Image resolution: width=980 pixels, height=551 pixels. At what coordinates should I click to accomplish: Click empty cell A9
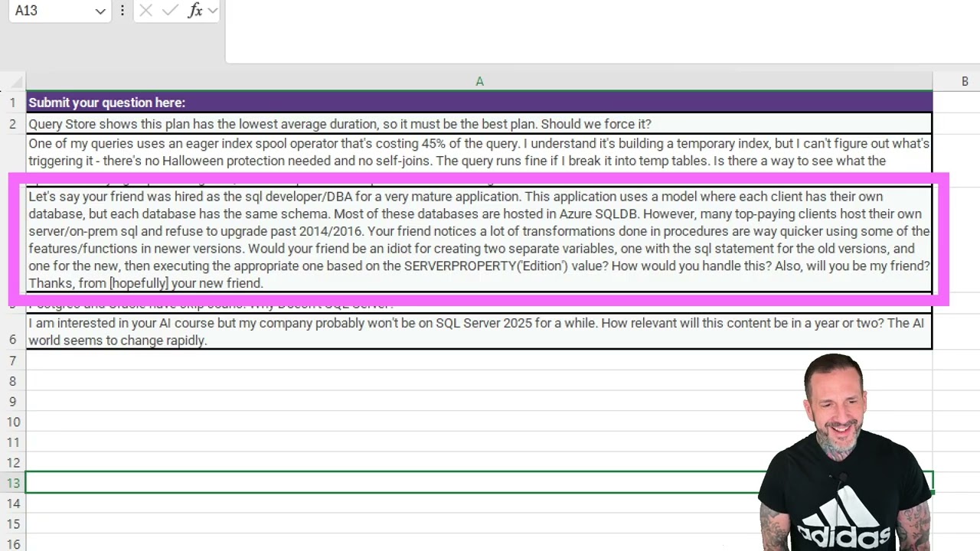tap(479, 401)
